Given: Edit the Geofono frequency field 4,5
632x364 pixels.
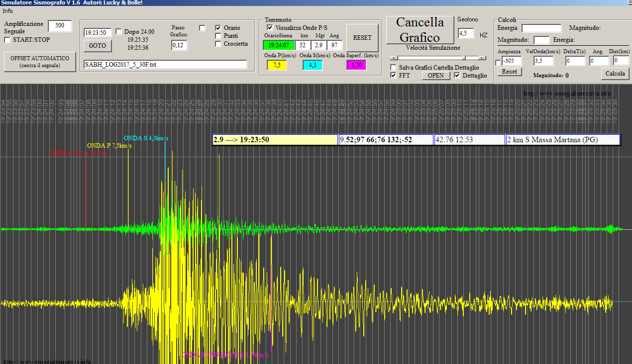Looking at the screenshot, I should [x=466, y=34].
